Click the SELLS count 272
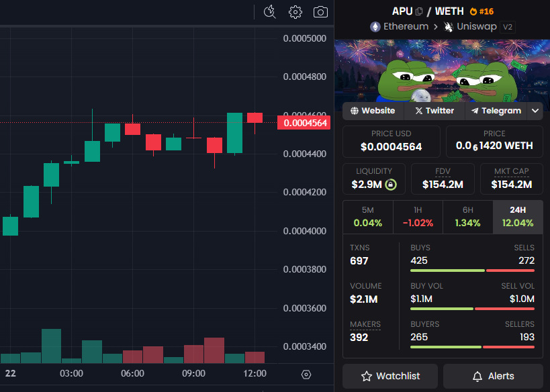 point(526,260)
